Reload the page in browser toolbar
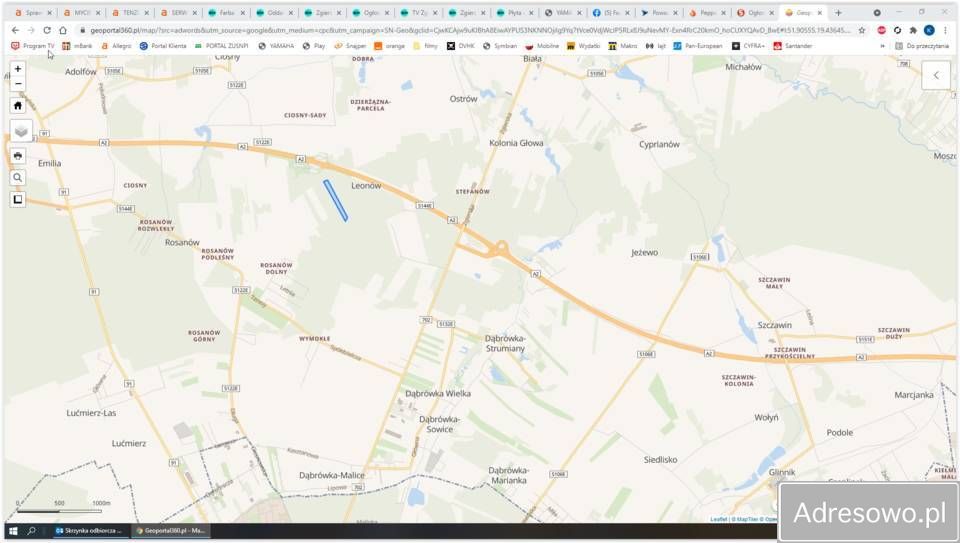This screenshot has width=960, height=543. tap(47, 30)
